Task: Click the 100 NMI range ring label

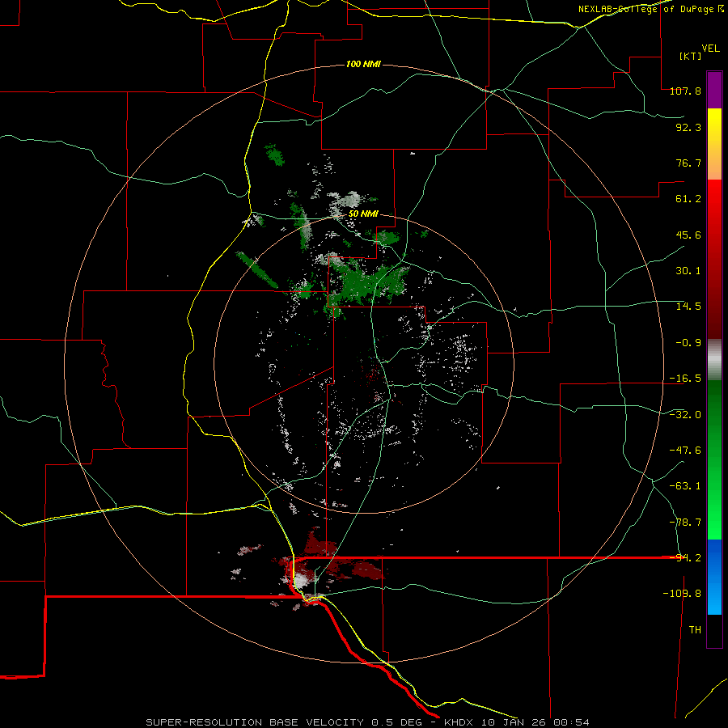Action: (363, 64)
